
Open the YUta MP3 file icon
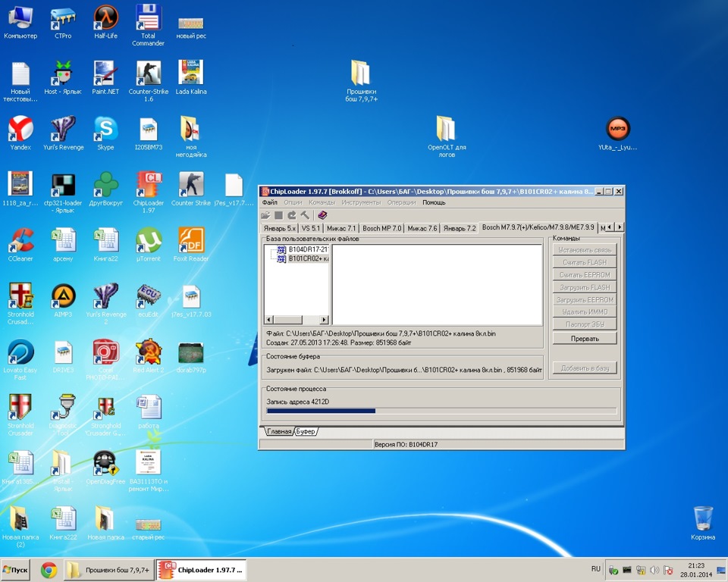point(617,133)
